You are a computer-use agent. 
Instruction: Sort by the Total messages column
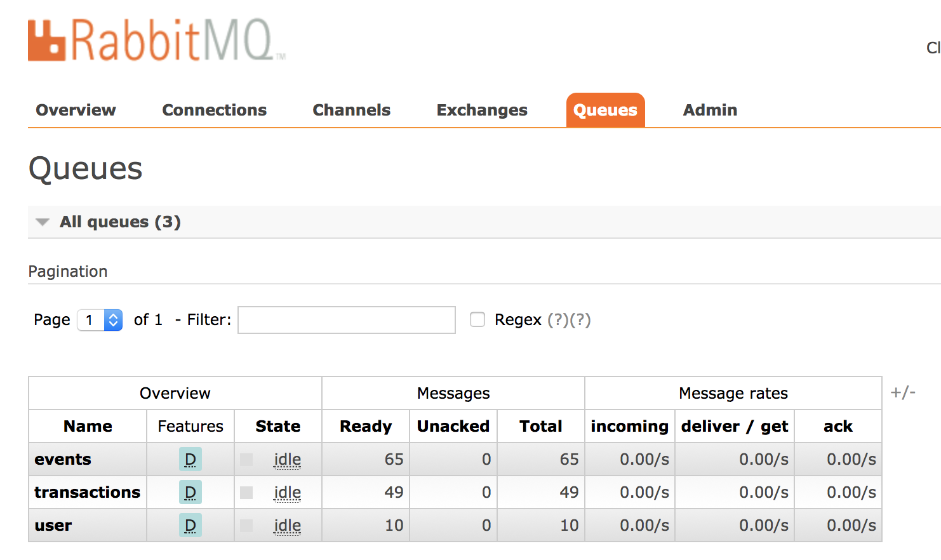pos(541,426)
